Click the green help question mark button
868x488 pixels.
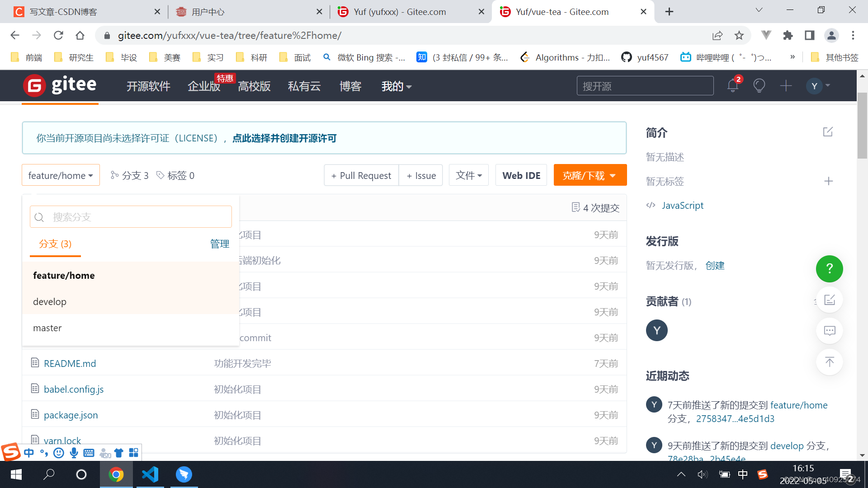click(829, 269)
